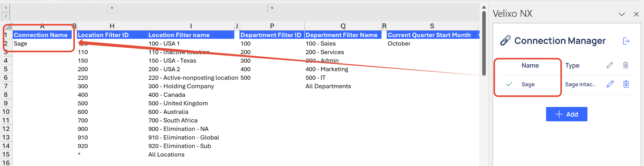Select row 9 header
Screen dimensions: 644x166
click(x=6, y=103)
